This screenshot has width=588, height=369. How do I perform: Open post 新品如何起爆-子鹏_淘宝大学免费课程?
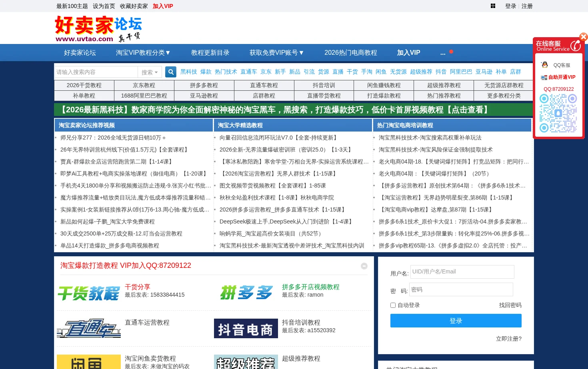point(108,221)
